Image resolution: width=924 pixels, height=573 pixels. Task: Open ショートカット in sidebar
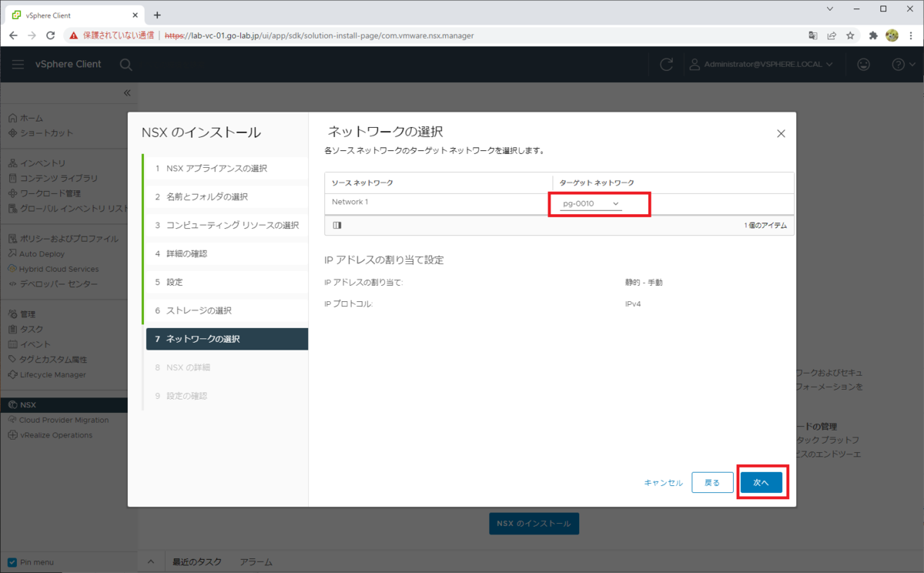tap(41, 133)
